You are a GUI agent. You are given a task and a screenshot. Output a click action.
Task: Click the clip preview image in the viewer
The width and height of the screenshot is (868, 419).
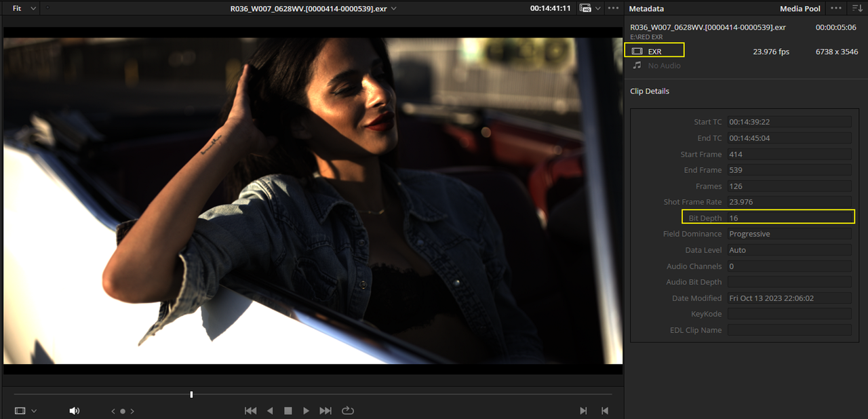[313, 201]
